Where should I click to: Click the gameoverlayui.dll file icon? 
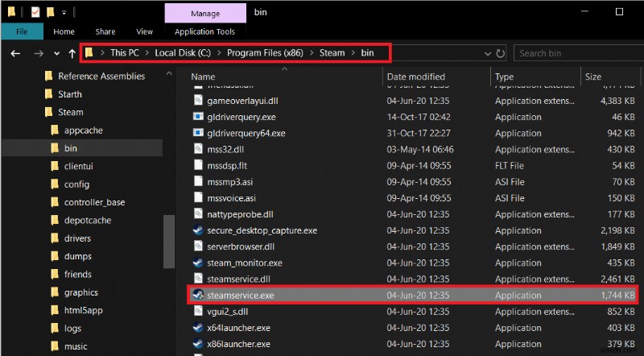[198, 100]
